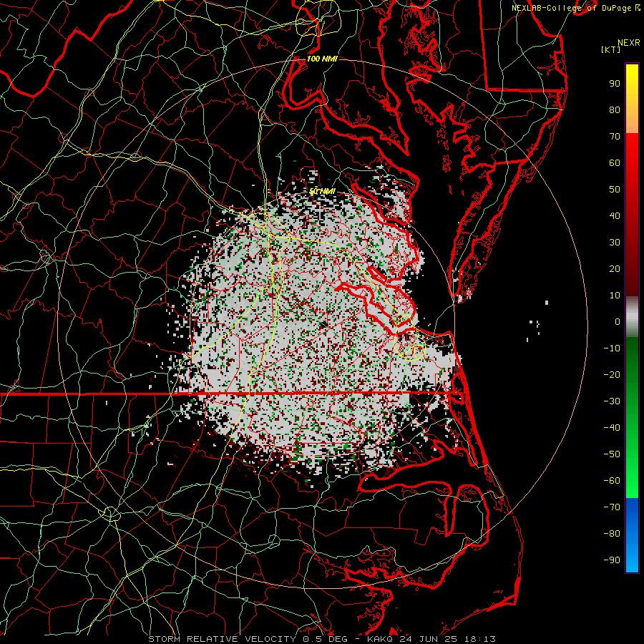This screenshot has height=644, width=644.
Task: Click the -30 value on velocity scale
Action: tap(612, 401)
